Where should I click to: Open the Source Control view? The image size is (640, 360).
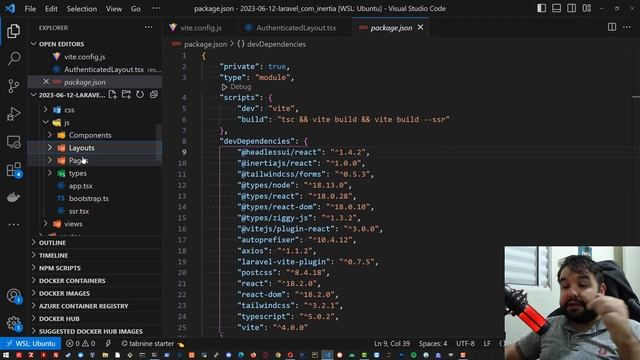13,86
